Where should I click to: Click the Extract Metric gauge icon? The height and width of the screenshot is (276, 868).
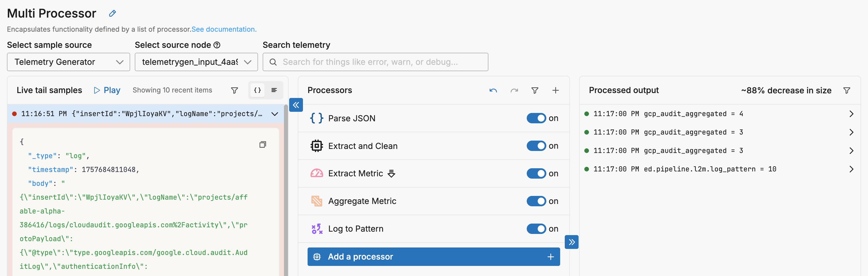pos(317,173)
